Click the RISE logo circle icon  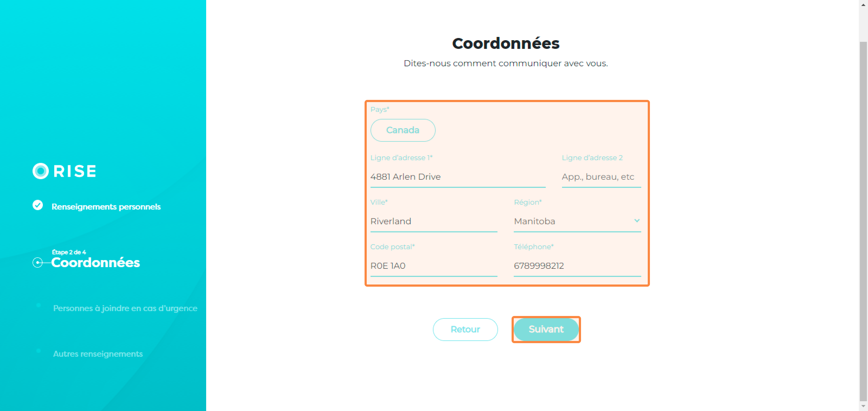click(x=41, y=171)
